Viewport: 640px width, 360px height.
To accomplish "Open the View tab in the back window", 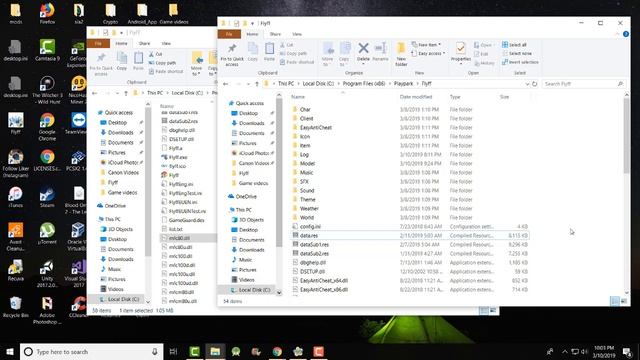I will coord(166,43).
